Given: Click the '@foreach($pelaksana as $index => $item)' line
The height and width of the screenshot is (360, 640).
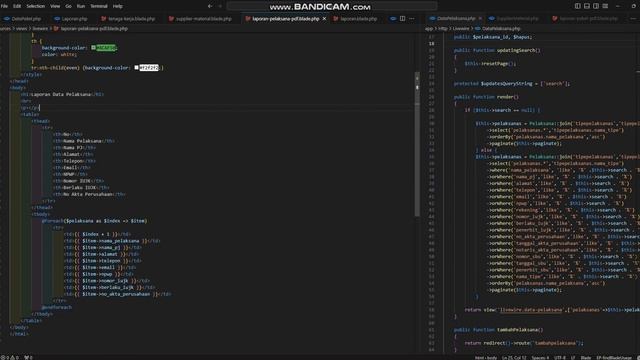Looking at the screenshot, I should (94, 221).
